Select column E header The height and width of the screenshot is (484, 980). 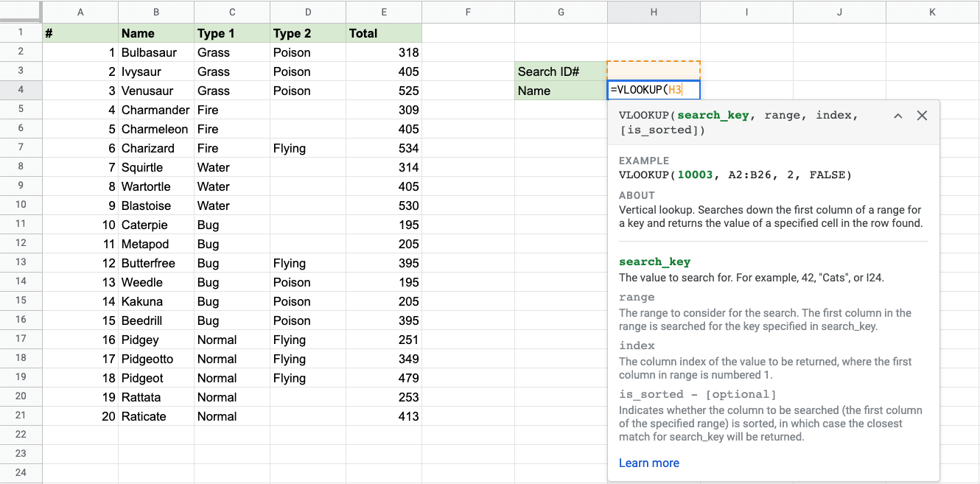click(x=383, y=12)
